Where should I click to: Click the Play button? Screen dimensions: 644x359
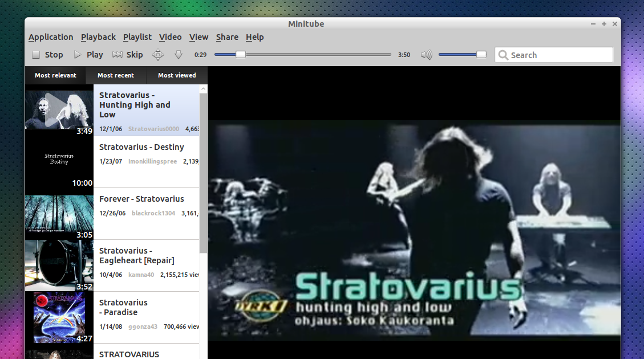coord(88,55)
